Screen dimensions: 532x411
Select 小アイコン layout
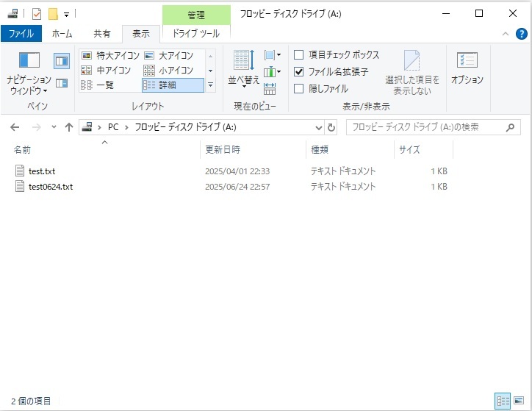point(169,71)
